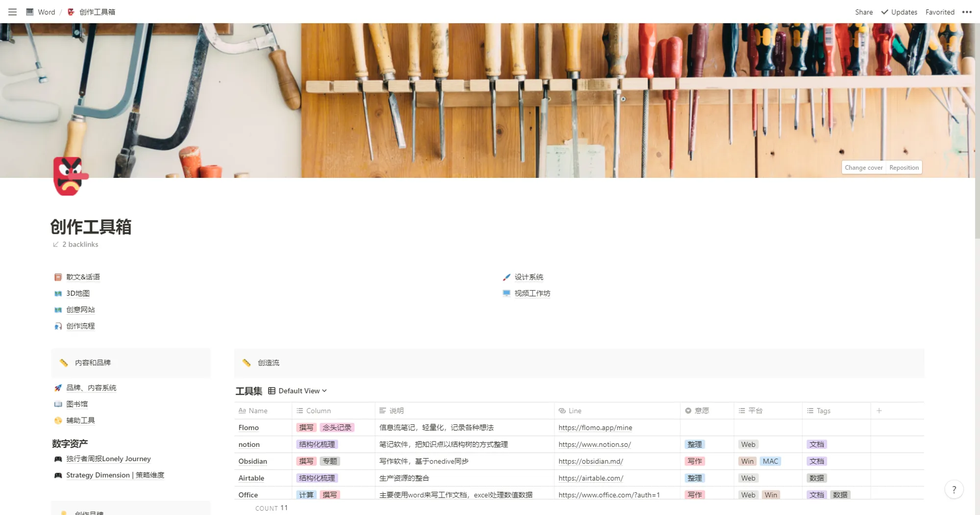
Task: Click the notebook icon beside 散文&话语
Action: 58,277
